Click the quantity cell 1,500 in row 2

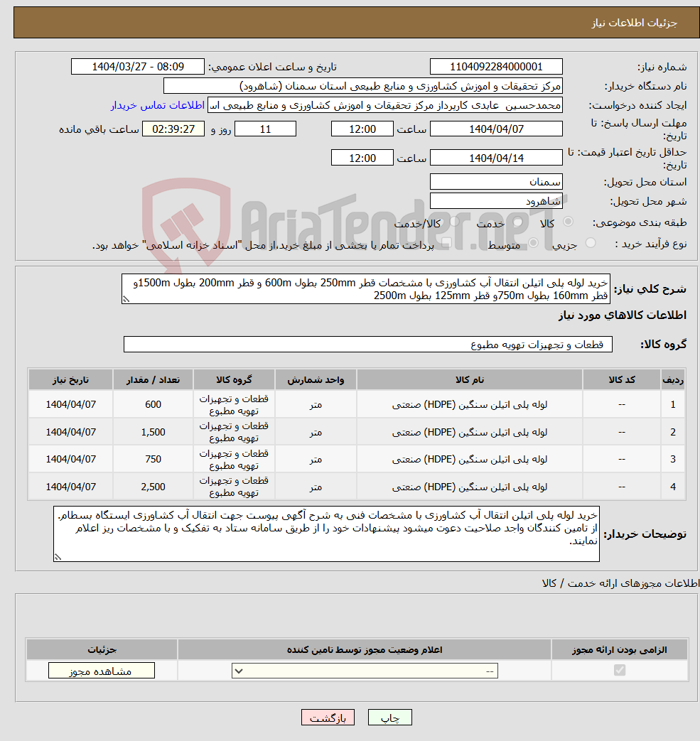(153, 432)
